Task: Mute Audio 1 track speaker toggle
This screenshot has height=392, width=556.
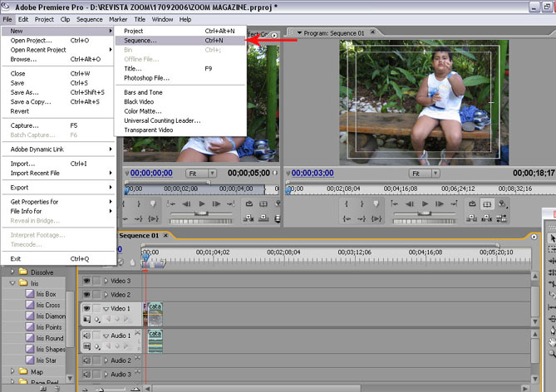Action: [x=86, y=336]
